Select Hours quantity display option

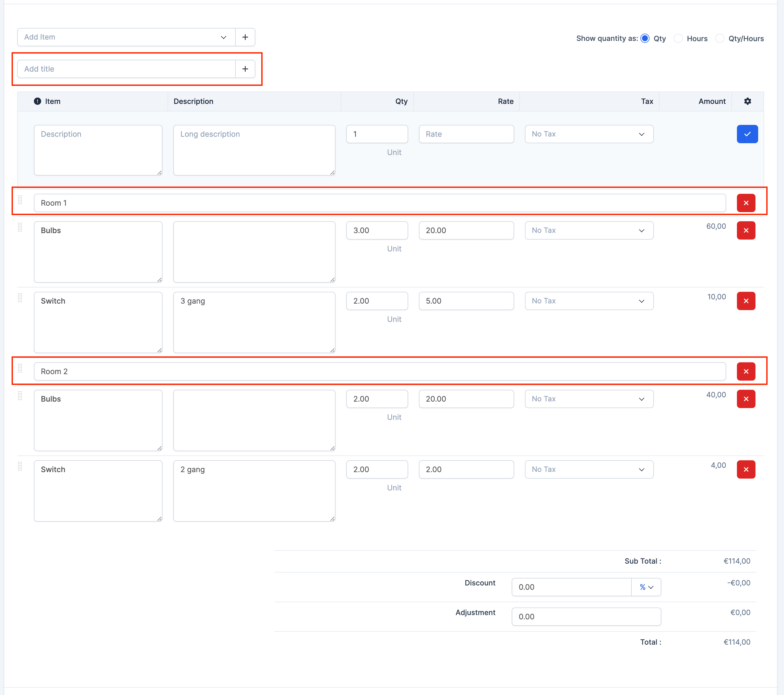pyautogui.click(x=678, y=38)
